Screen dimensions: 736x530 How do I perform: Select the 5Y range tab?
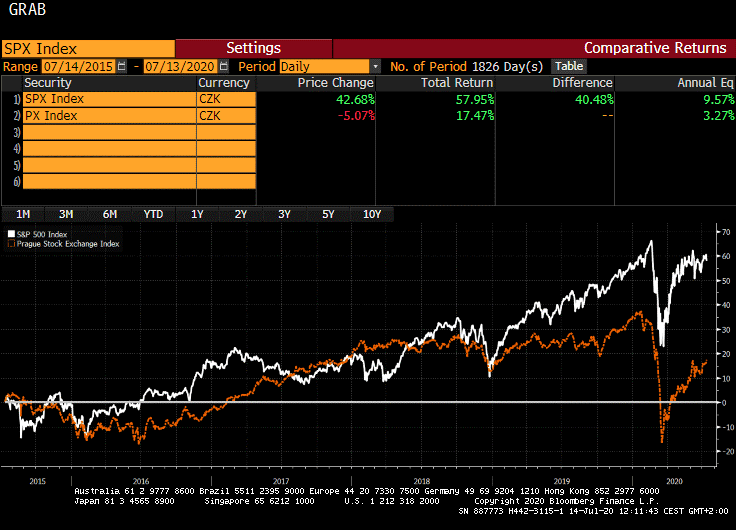[328, 214]
